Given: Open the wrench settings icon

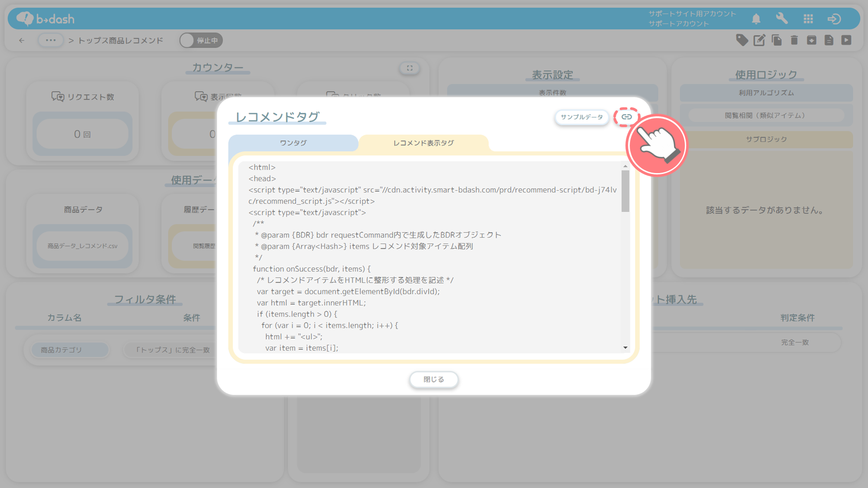Looking at the screenshot, I should tap(782, 19).
